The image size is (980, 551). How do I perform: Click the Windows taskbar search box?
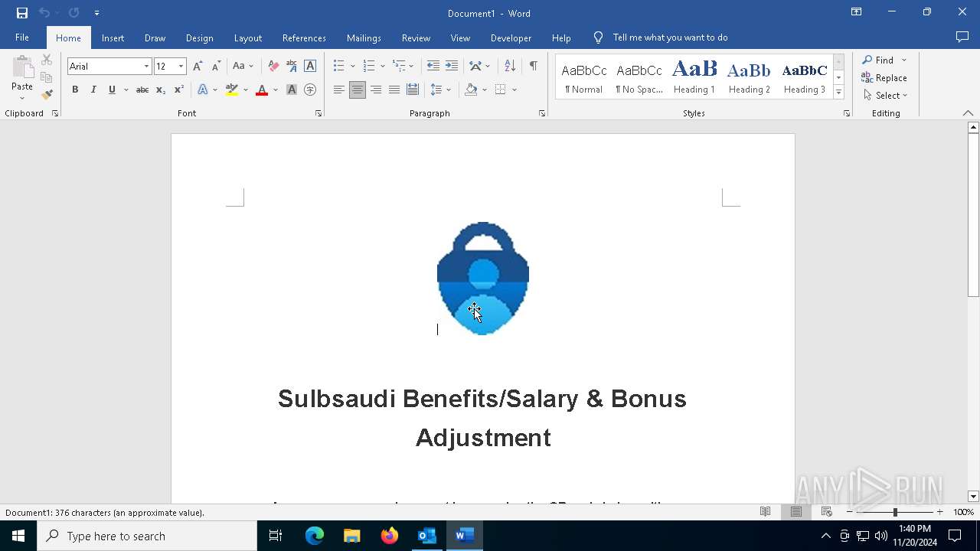coord(147,536)
